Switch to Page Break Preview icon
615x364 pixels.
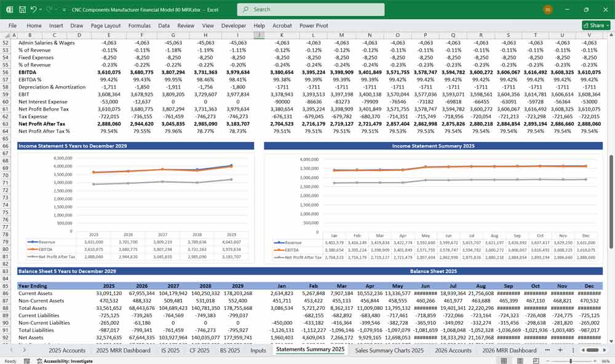[x=536, y=361]
